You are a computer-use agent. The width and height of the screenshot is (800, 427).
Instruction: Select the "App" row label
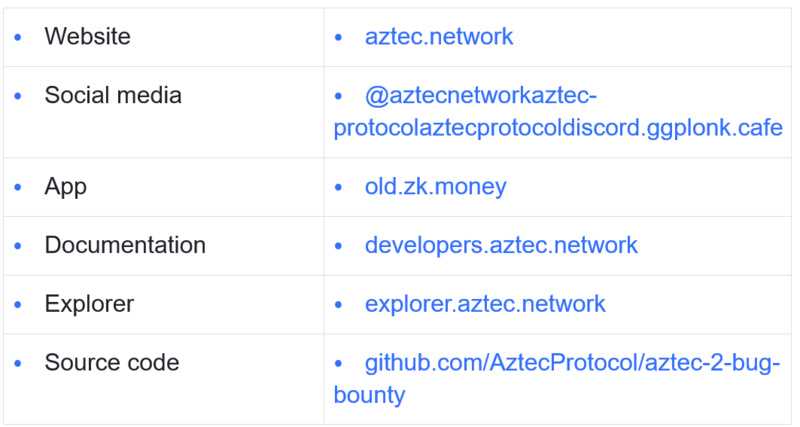(66, 186)
